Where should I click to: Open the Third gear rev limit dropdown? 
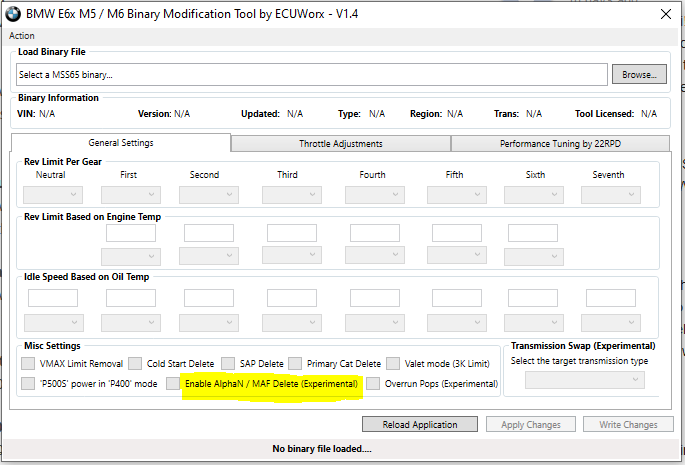coord(292,194)
